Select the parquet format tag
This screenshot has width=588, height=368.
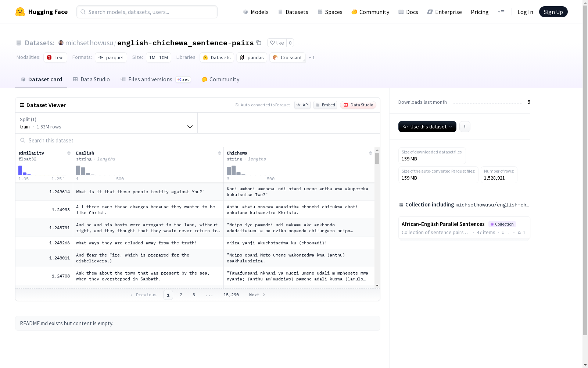pos(111,57)
